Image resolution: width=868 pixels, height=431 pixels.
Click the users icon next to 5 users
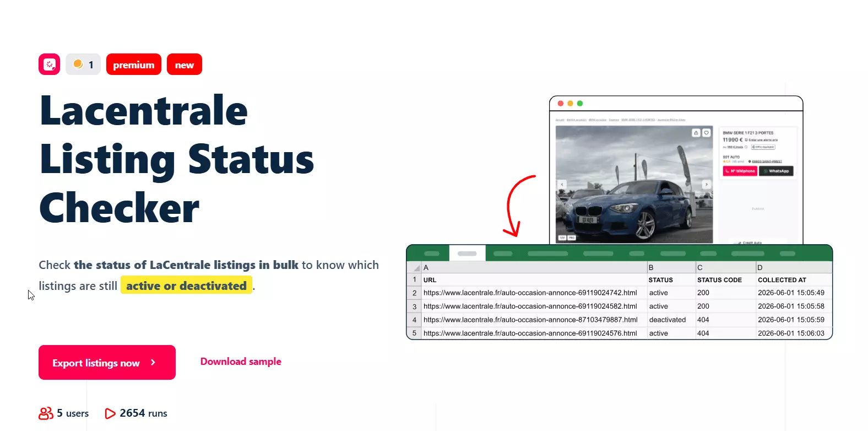click(x=46, y=413)
